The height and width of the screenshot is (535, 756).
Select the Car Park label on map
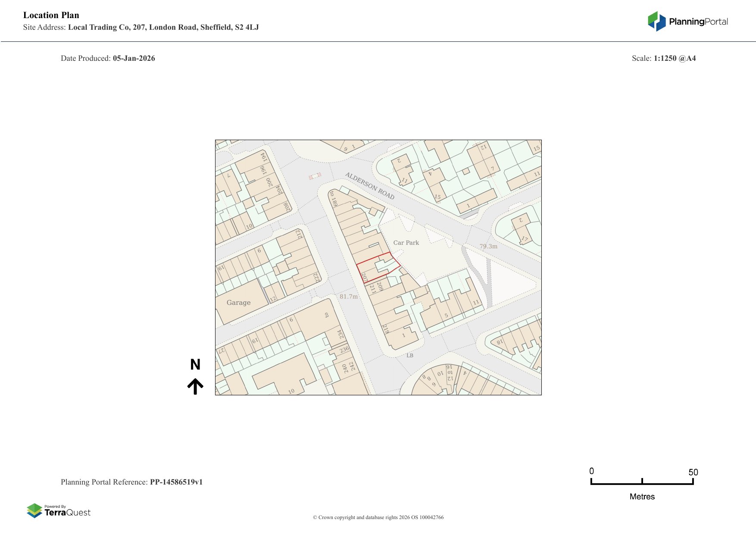(406, 243)
